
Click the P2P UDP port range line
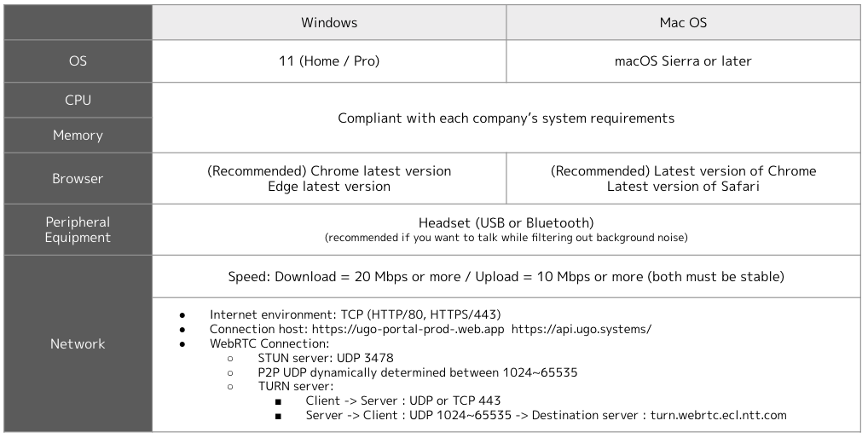(418, 372)
